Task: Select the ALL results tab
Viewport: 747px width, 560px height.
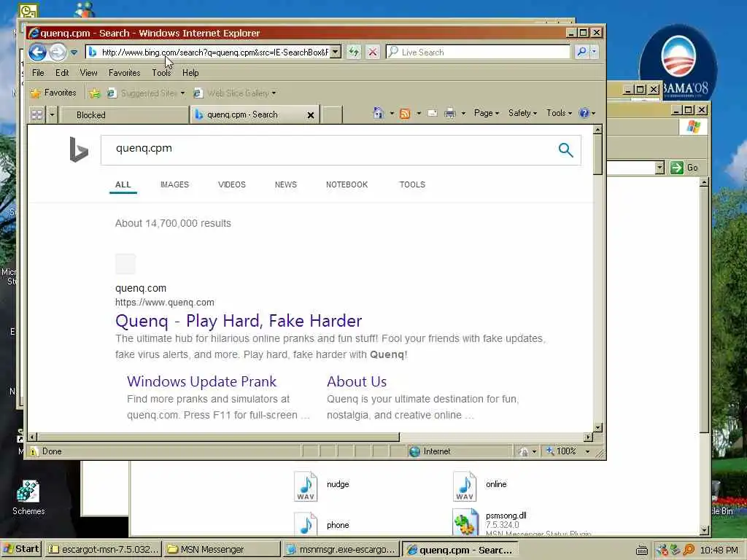Action: coord(123,184)
